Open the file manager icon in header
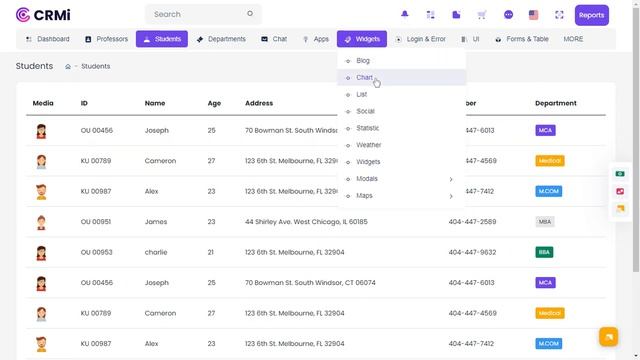The width and height of the screenshot is (640, 360). pos(456,15)
